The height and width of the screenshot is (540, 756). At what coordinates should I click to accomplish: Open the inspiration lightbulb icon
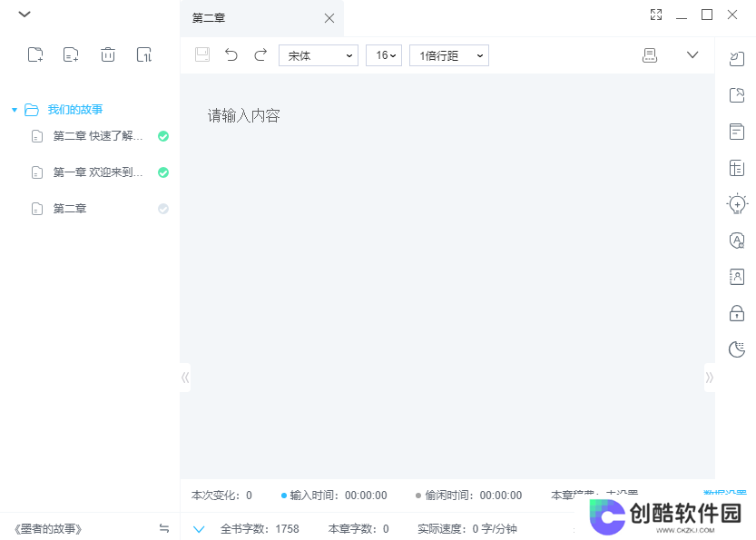pyautogui.click(x=737, y=204)
